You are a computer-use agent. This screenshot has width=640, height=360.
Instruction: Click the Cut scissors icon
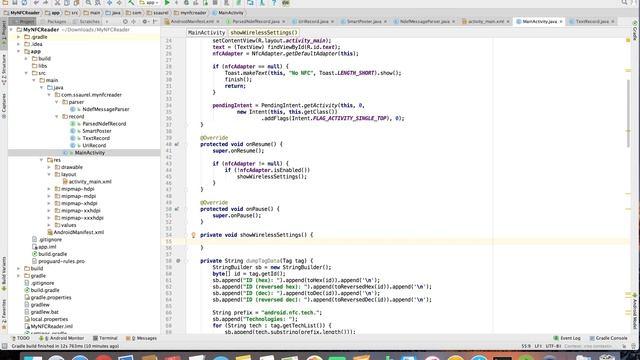click(58, 3)
